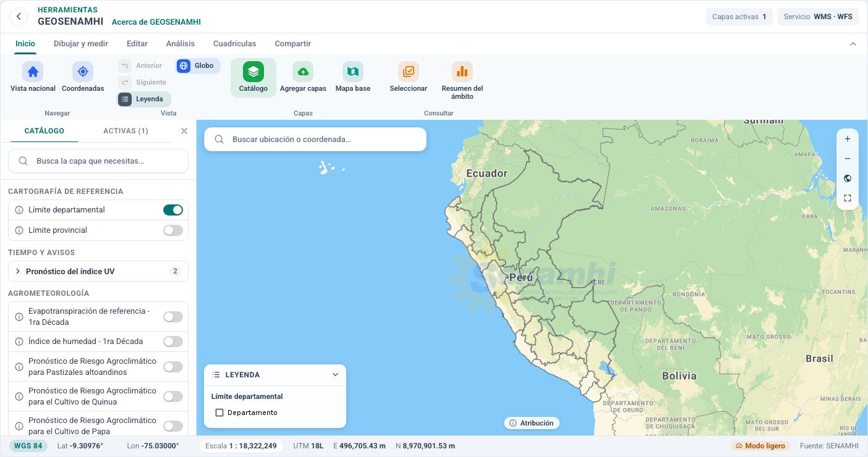Click info icon for Límite departamental

pyautogui.click(x=19, y=210)
